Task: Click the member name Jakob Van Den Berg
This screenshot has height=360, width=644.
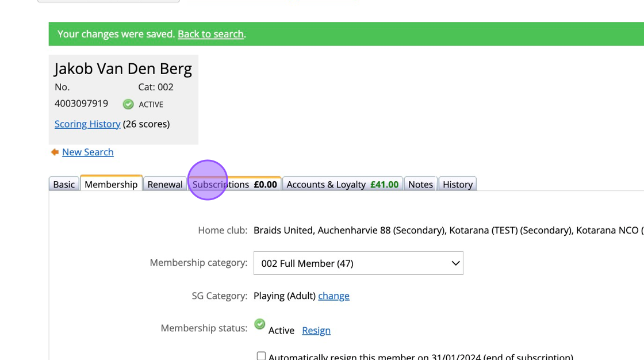Action: [123, 69]
